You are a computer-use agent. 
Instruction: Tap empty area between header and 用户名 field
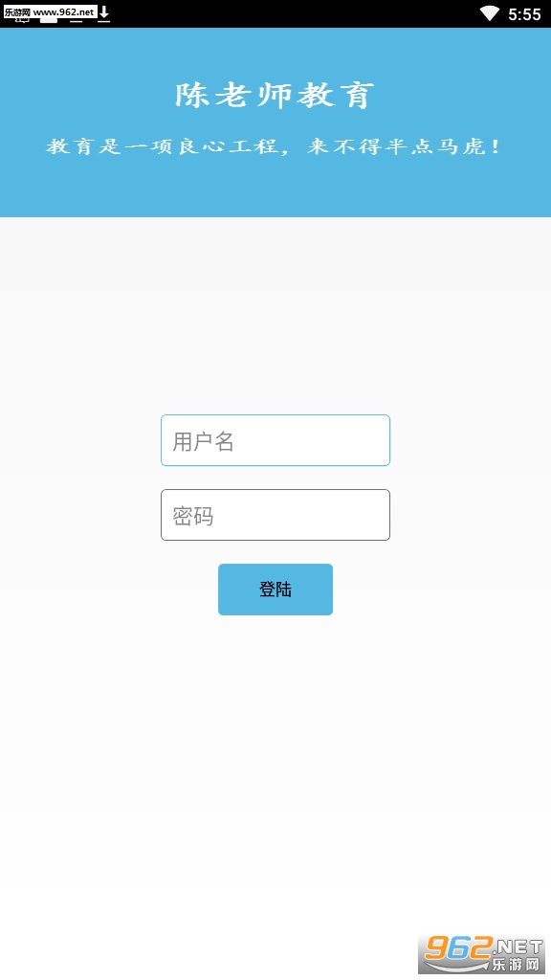pos(275,316)
